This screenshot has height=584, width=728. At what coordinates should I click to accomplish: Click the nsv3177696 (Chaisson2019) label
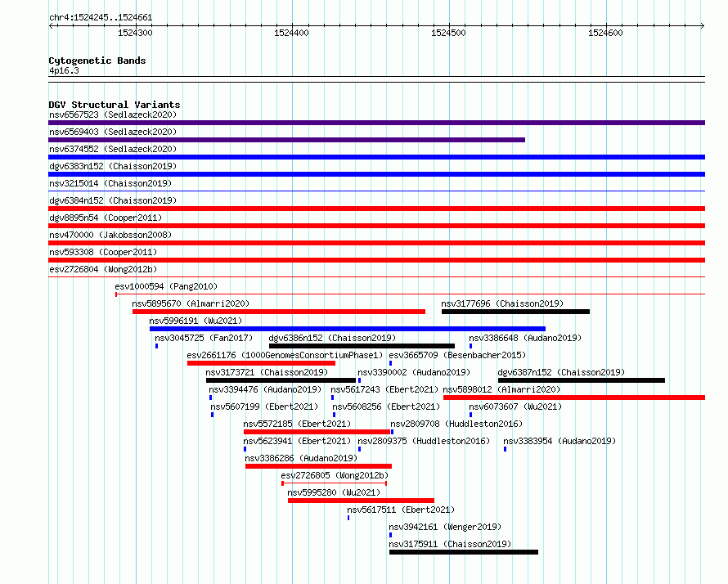[502, 303]
